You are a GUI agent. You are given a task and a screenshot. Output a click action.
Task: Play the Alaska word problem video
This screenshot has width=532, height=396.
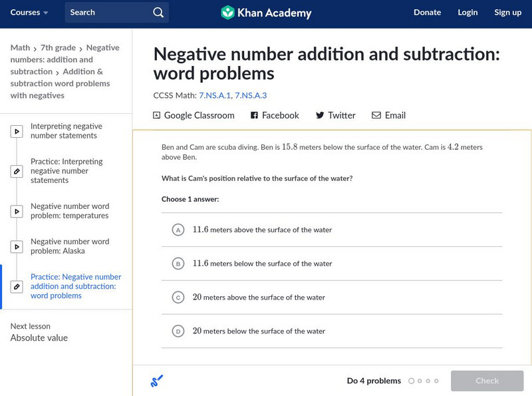coord(17,247)
